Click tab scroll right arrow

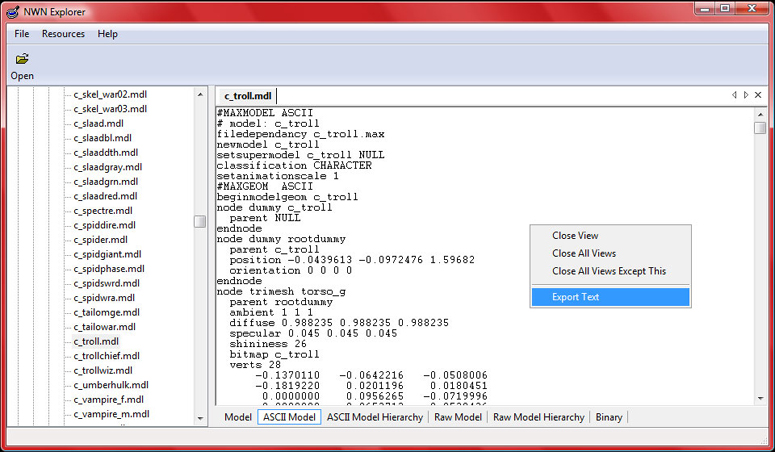746,95
